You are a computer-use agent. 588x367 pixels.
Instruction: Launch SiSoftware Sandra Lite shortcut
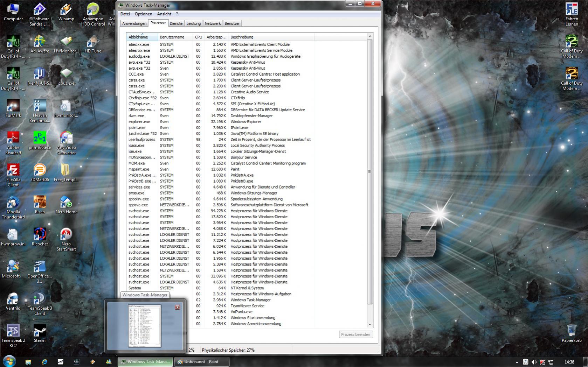40,15
